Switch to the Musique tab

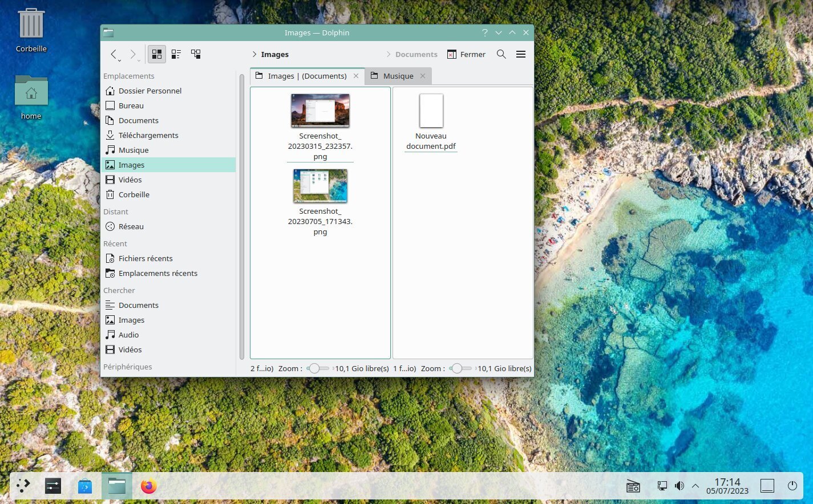tap(398, 76)
